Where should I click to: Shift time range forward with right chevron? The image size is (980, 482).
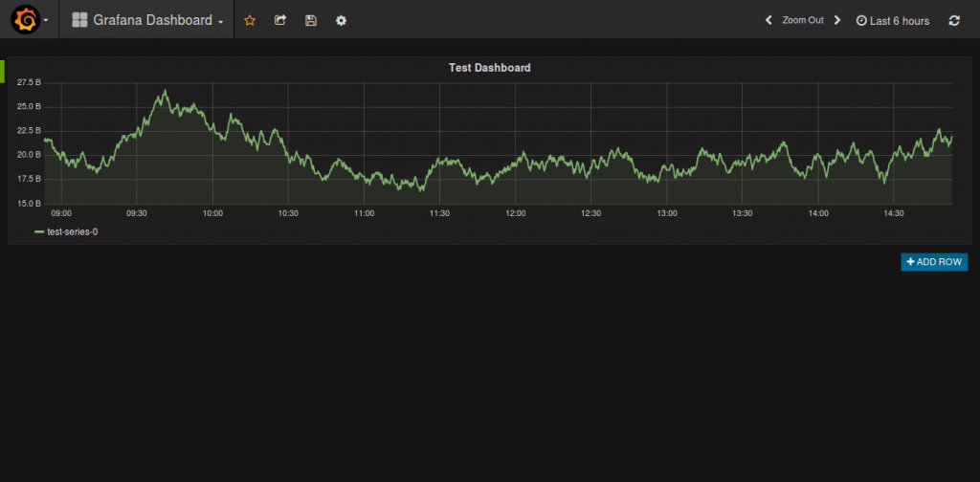click(837, 20)
